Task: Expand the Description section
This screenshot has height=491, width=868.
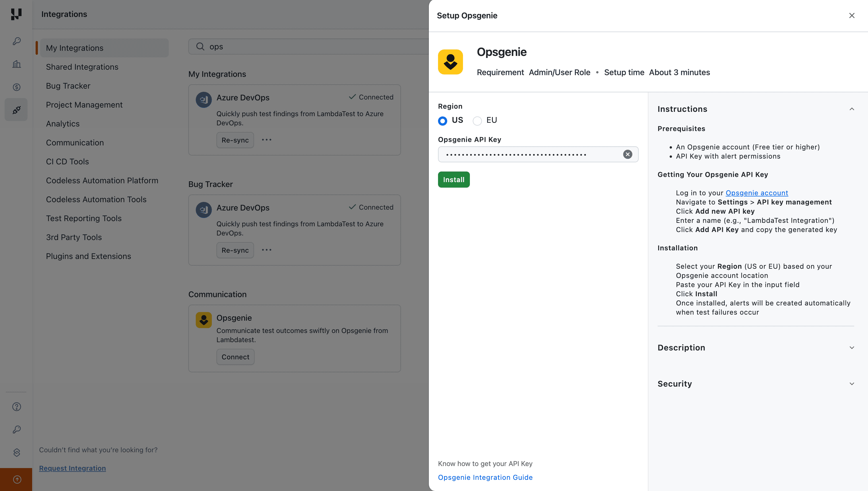Action: 851,347
